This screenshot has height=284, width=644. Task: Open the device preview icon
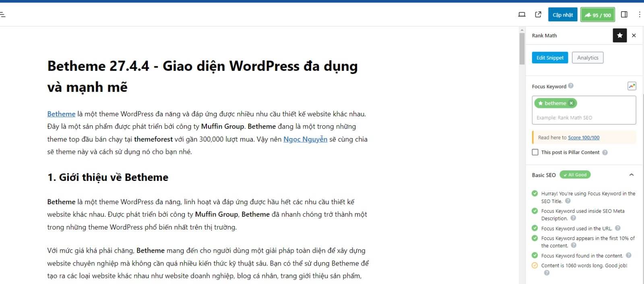click(x=522, y=15)
